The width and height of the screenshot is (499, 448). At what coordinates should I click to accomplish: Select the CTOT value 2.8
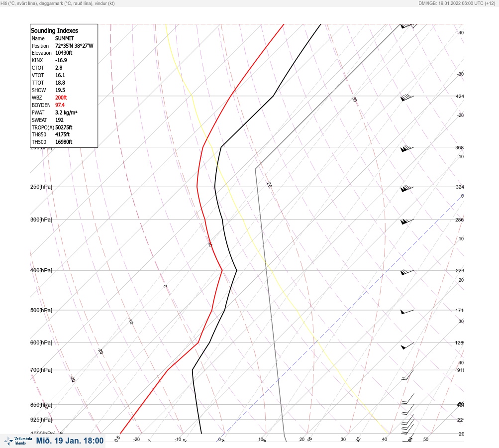(59, 68)
